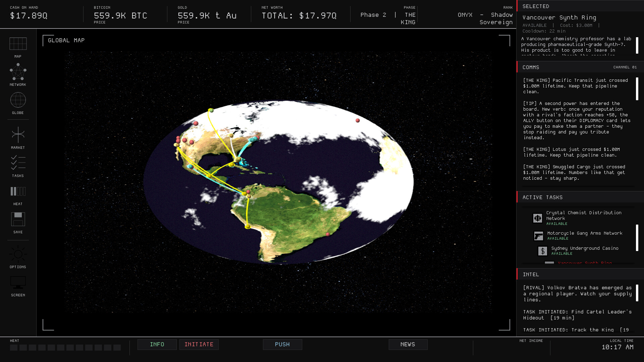Click the Phase 2 THE KING indicator
This screenshot has height=362, width=644.
click(x=388, y=18)
